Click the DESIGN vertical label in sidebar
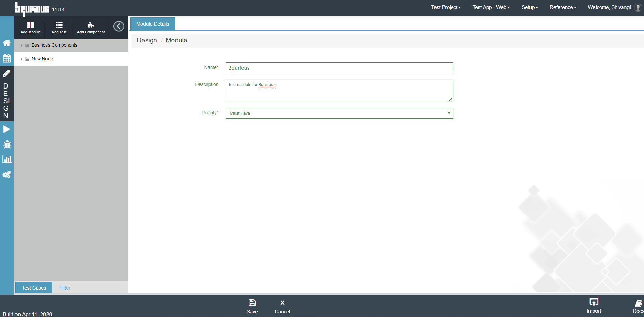 (6, 101)
